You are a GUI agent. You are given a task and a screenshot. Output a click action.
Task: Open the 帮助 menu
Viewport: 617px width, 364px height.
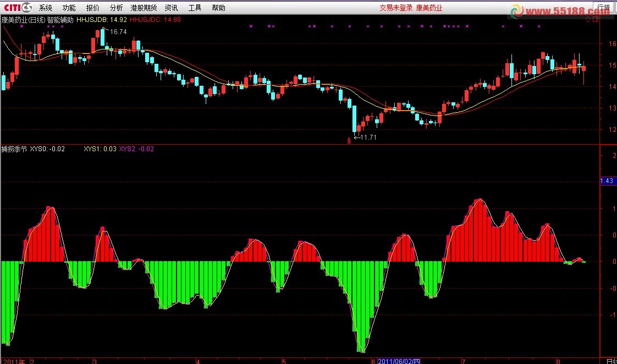pyautogui.click(x=218, y=8)
